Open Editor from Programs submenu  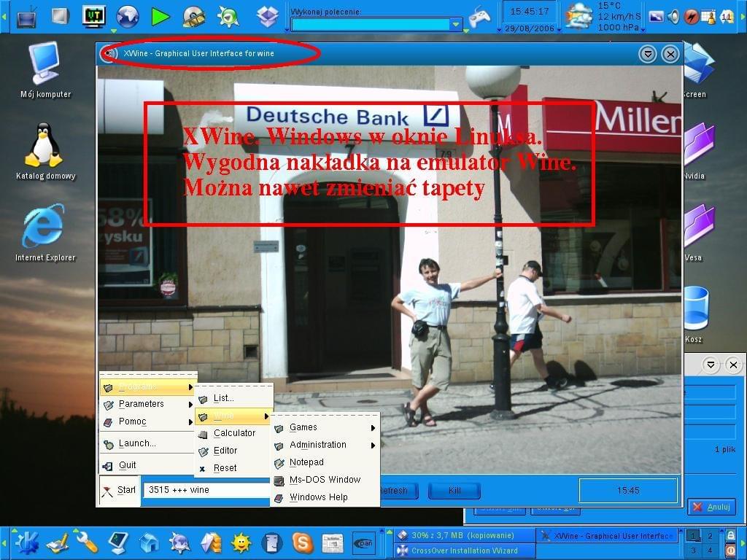[233, 451]
